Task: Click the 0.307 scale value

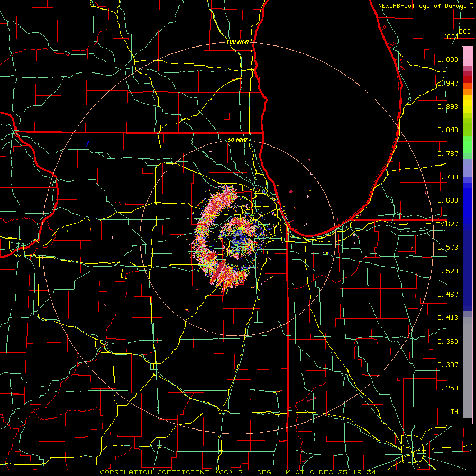Action: click(x=448, y=365)
